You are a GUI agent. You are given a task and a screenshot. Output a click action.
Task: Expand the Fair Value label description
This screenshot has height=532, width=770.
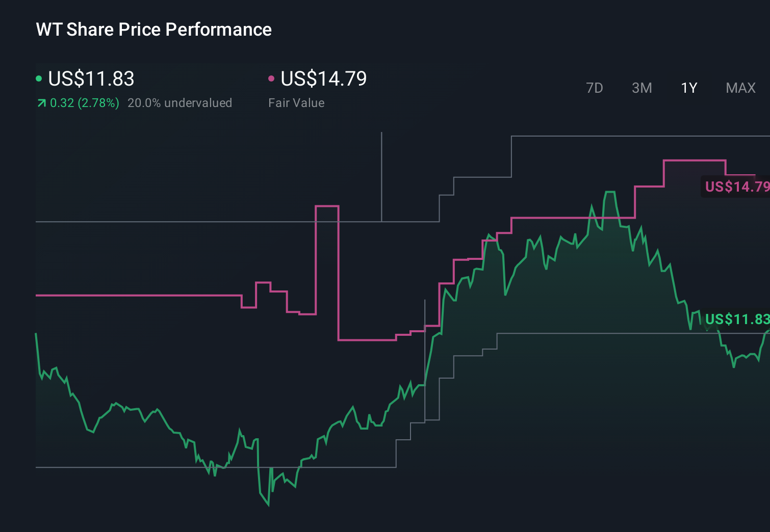tap(296, 102)
